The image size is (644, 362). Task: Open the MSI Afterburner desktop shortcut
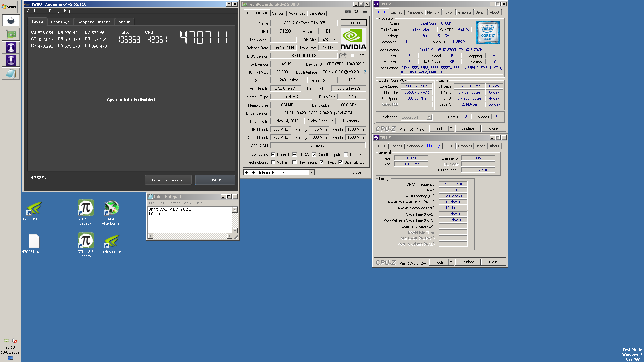(x=111, y=213)
